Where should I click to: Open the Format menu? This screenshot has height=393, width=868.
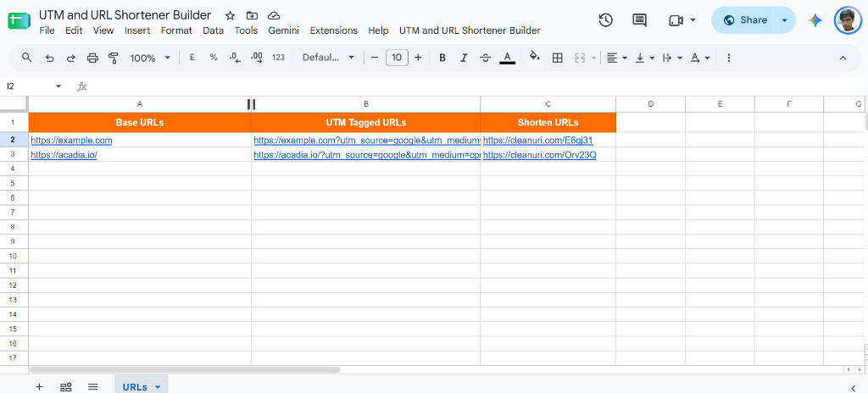pyautogui.click(x=176, y=30)
